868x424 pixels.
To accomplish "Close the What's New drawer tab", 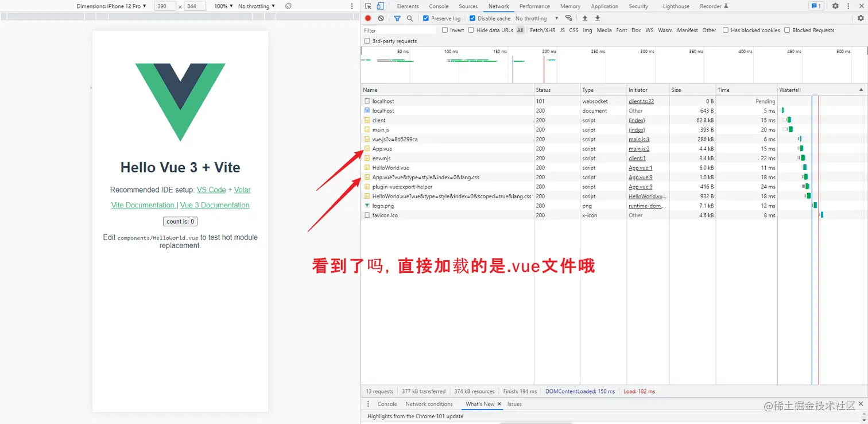I will 499,404.
